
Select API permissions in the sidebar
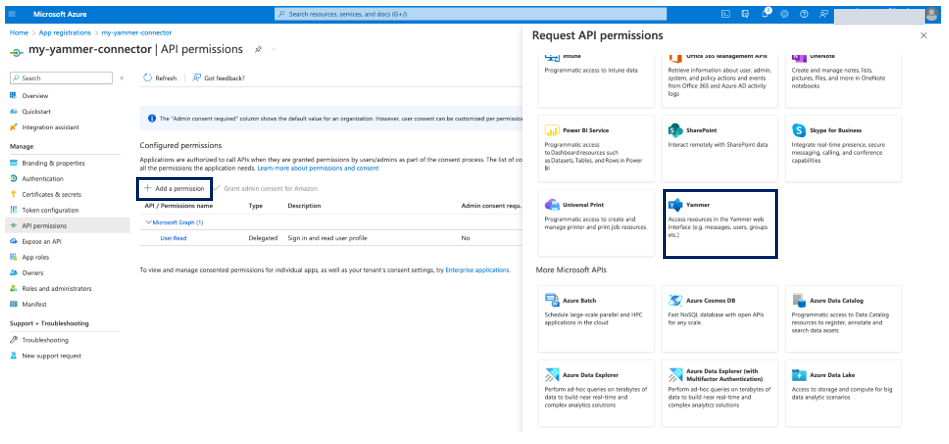pyautogui.click(x=68, y=226)
